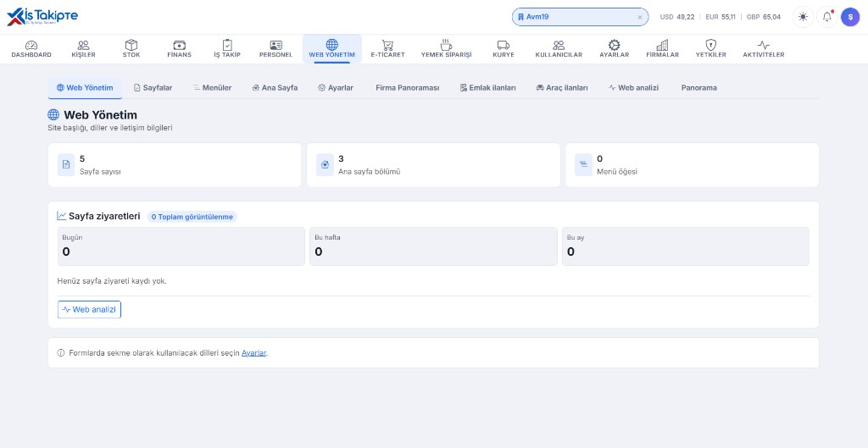Click the 'Menü öğesi' label

point(617,171)
